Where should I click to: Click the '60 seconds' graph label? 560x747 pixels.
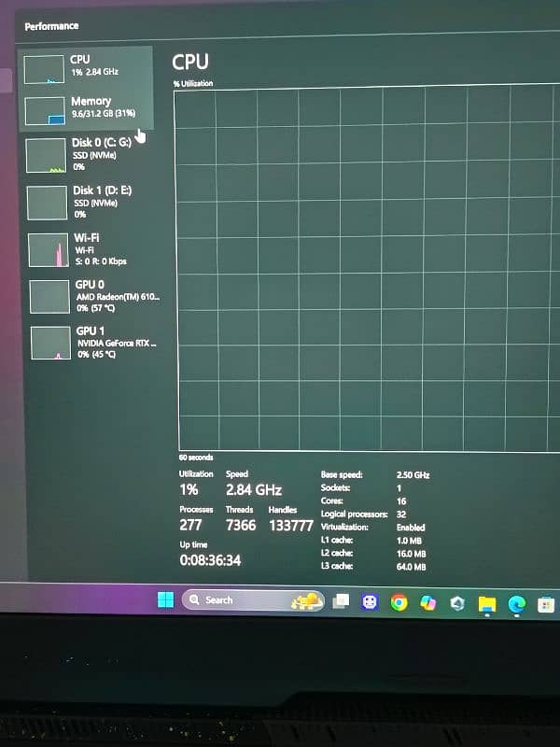tap(196, 458)
